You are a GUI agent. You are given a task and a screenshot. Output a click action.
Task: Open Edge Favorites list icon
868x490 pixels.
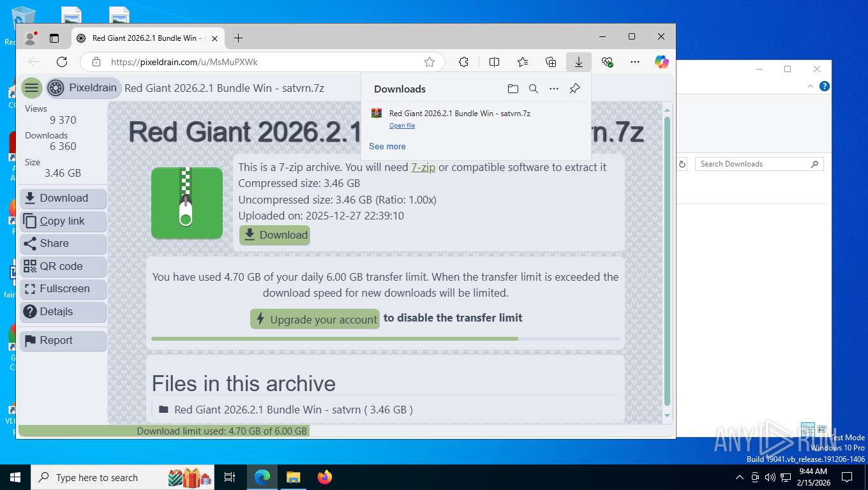523,62
